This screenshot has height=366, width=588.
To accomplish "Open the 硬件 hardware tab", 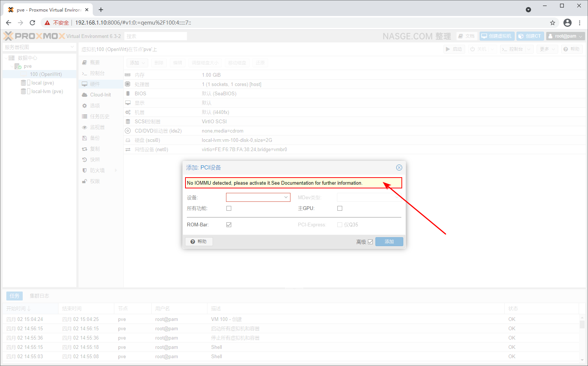I will [x=101, y=84].
